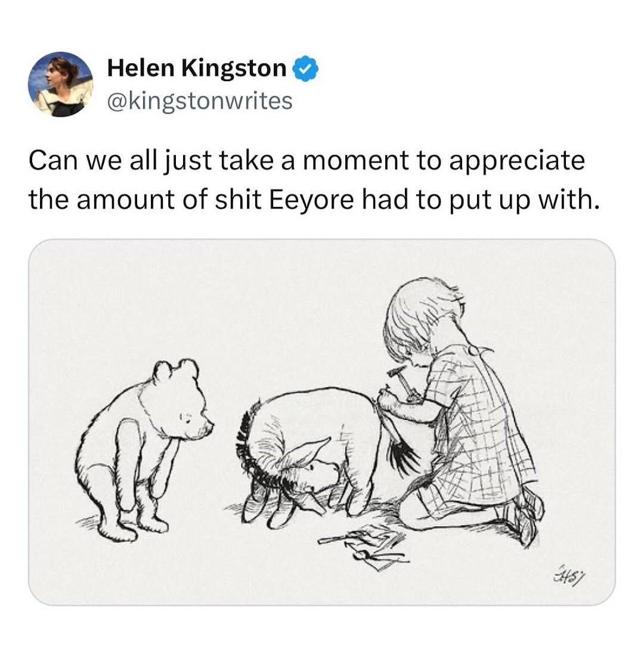Open Helen Kingston's profile picture
Screen dimensions: 644x655
pyautogui.click(x=60, y=84)
